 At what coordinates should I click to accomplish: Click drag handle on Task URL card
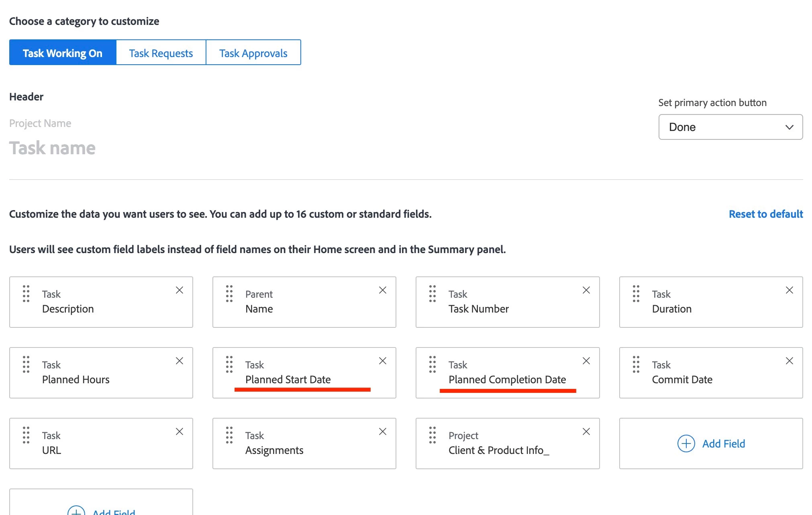pyautogui.click(x=26, y=435)
